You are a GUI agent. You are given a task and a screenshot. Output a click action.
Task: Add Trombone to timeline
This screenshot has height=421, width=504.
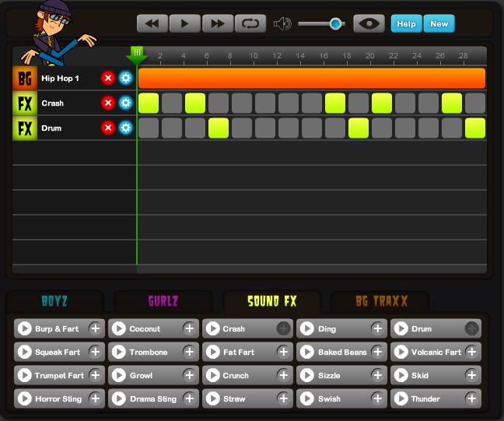(x=189, y=353)
